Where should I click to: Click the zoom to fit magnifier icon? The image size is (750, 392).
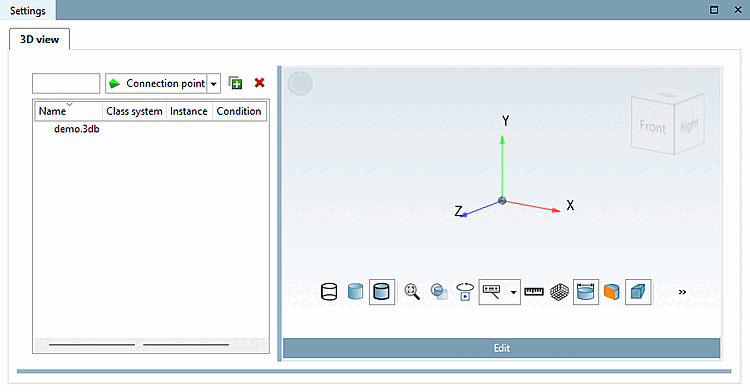coord(412,292)
